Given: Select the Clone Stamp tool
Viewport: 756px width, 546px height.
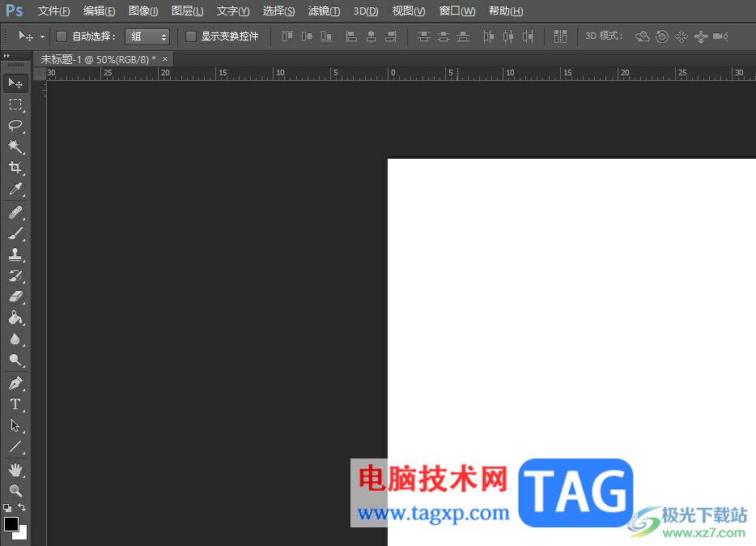Looking at the screenshot, I should click(15, 254).
